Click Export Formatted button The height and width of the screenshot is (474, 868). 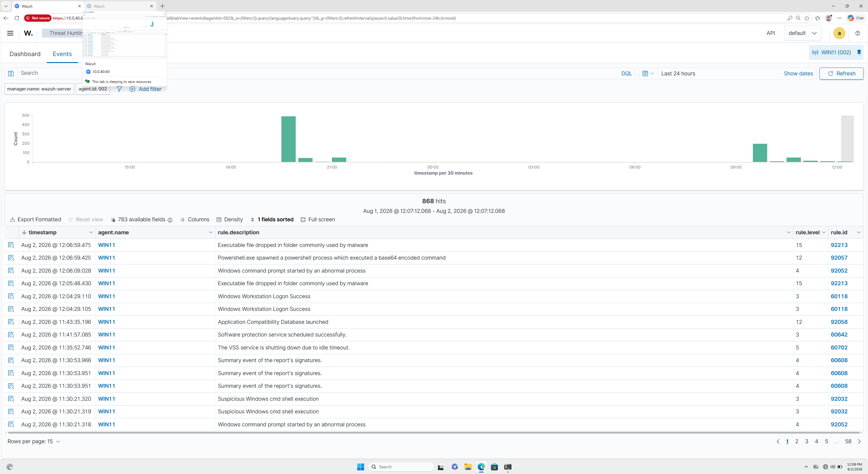36,220
